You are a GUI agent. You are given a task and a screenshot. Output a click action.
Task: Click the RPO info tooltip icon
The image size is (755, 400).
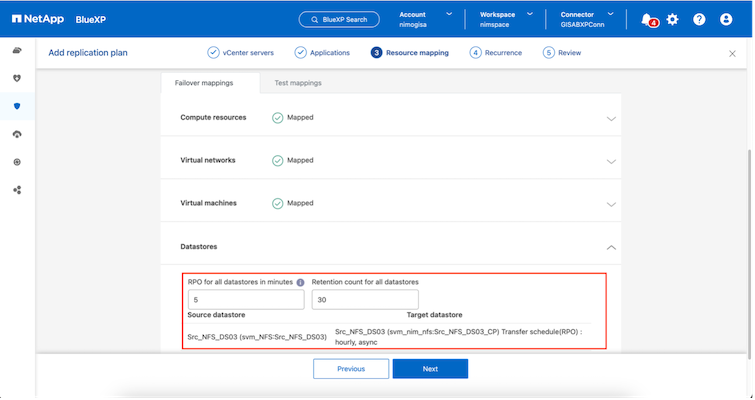tap(300, 282)
